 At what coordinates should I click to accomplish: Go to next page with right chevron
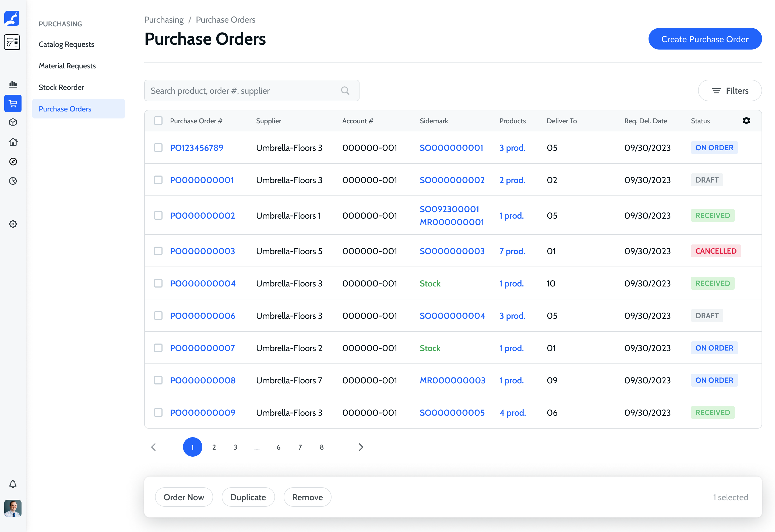361,447
